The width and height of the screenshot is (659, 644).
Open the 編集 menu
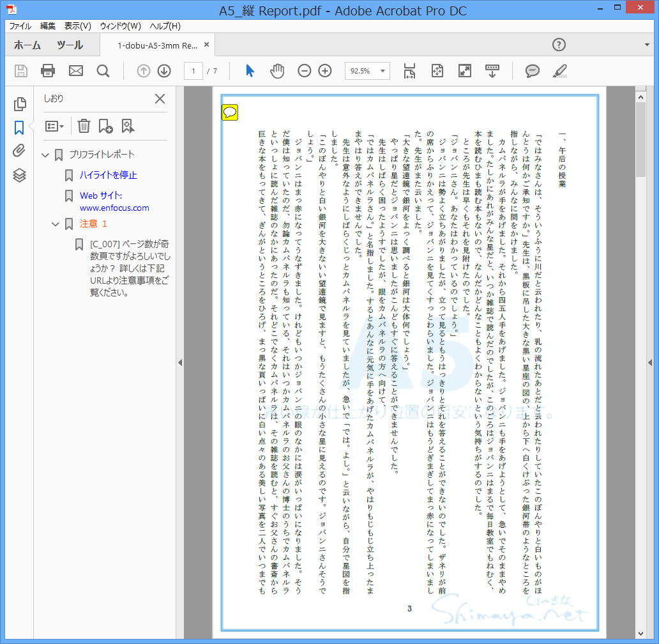coord(47,26)
